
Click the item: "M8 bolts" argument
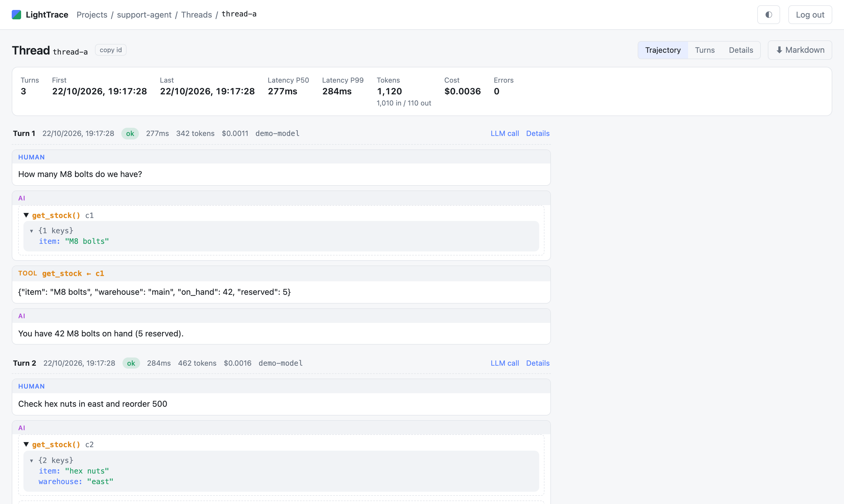74,241
